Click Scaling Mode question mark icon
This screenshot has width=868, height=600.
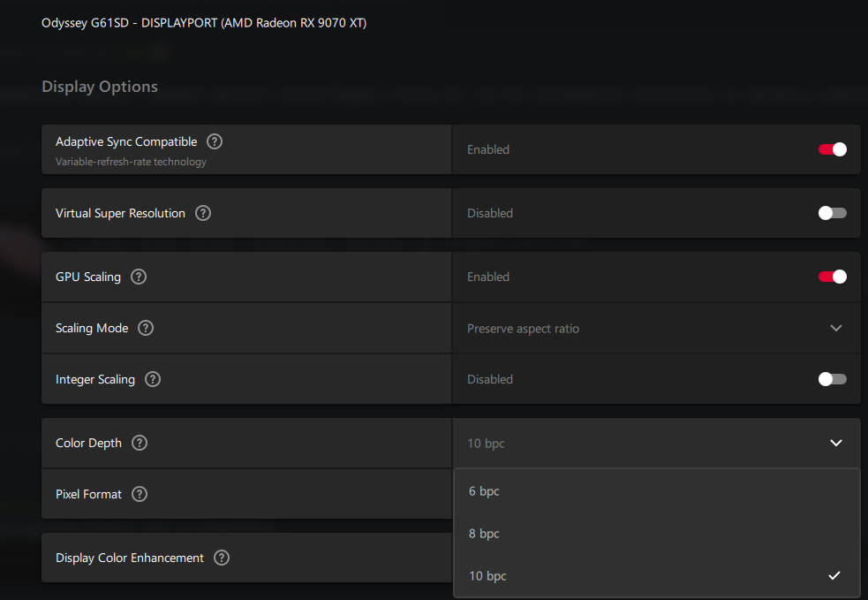coord(146,328)
